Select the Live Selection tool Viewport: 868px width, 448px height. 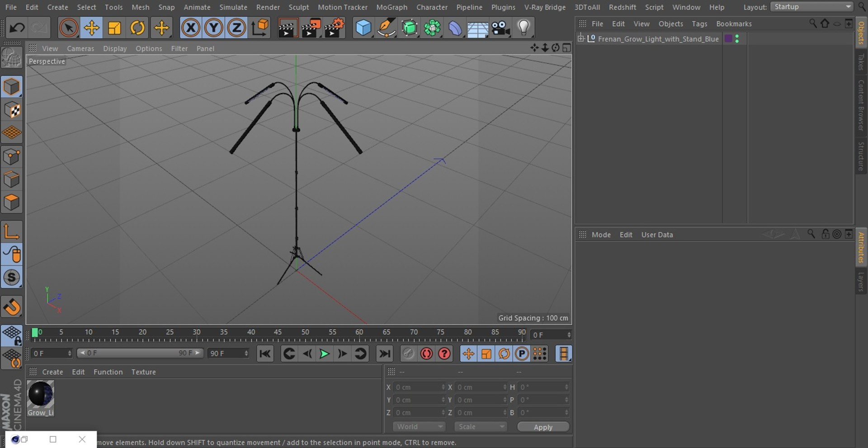[68, 28]
